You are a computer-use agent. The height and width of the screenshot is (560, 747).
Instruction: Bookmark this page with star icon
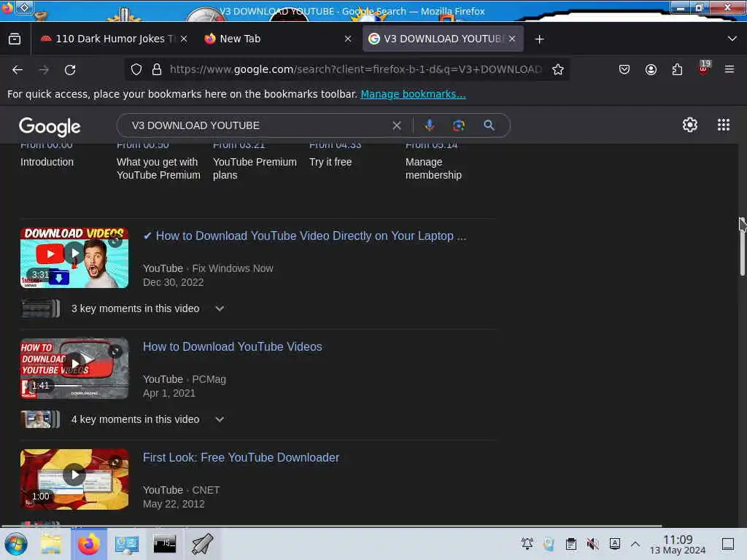pos(558,69)
